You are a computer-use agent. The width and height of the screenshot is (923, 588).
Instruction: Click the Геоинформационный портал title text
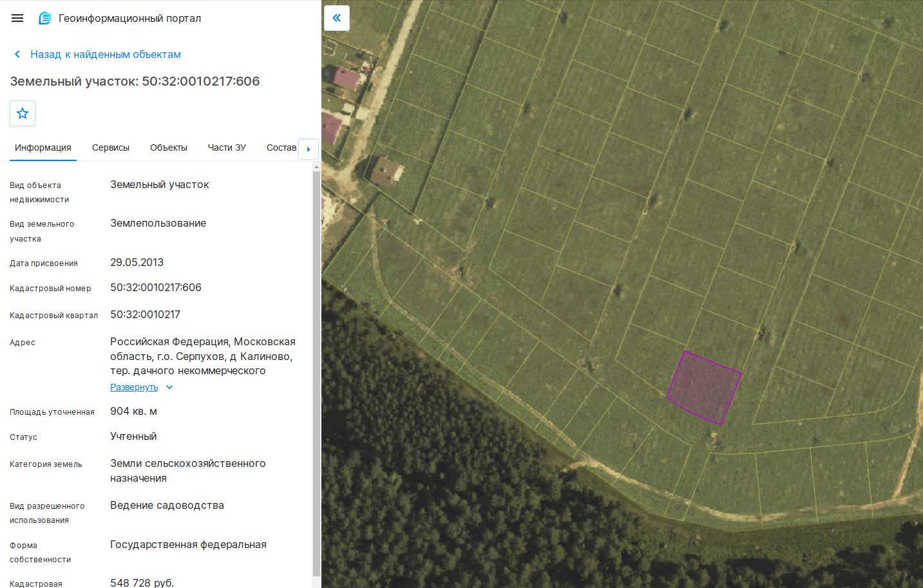tap(130, 18)
